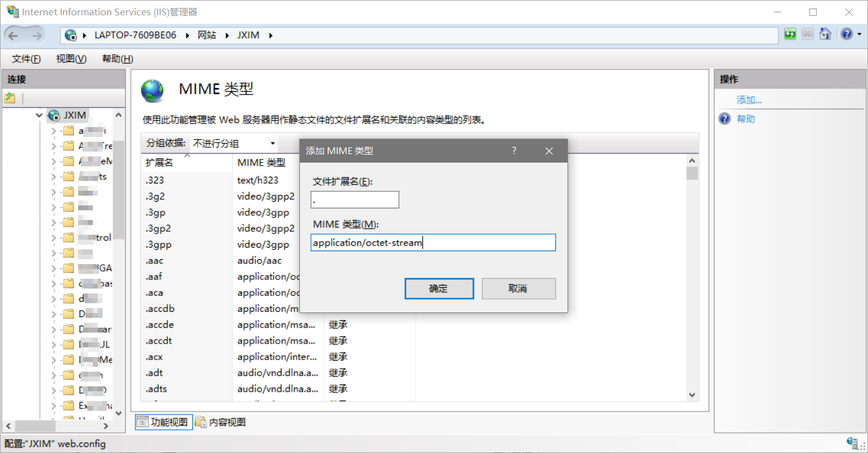
Task: Click the Back navigation arrow button
Action: click(13, 35)
